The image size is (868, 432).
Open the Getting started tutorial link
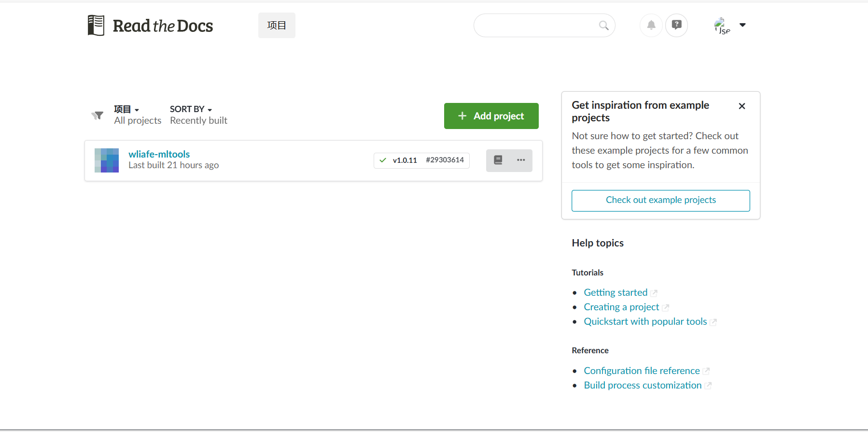(616, 292)
